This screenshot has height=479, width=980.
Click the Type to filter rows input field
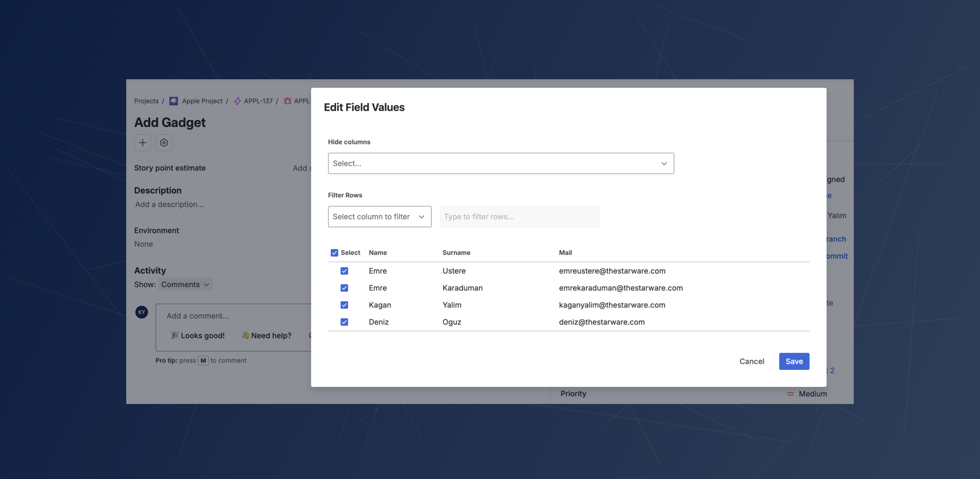[x=519, y=217]
